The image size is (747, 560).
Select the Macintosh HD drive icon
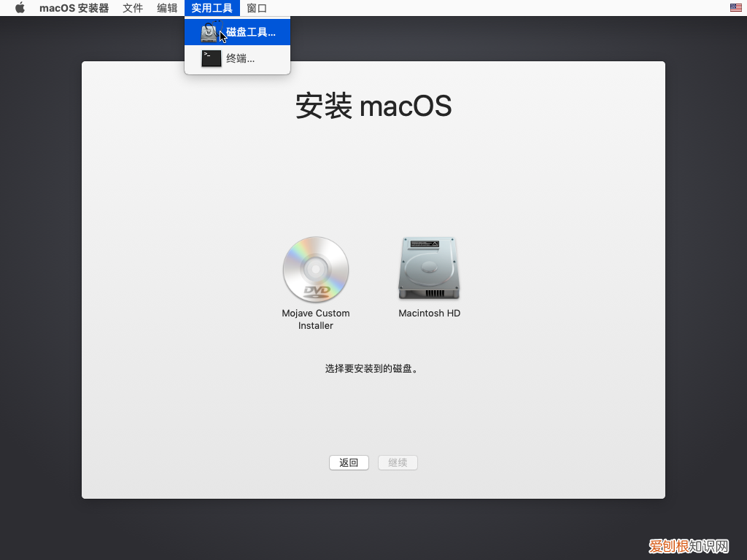(x=429, y=268)
